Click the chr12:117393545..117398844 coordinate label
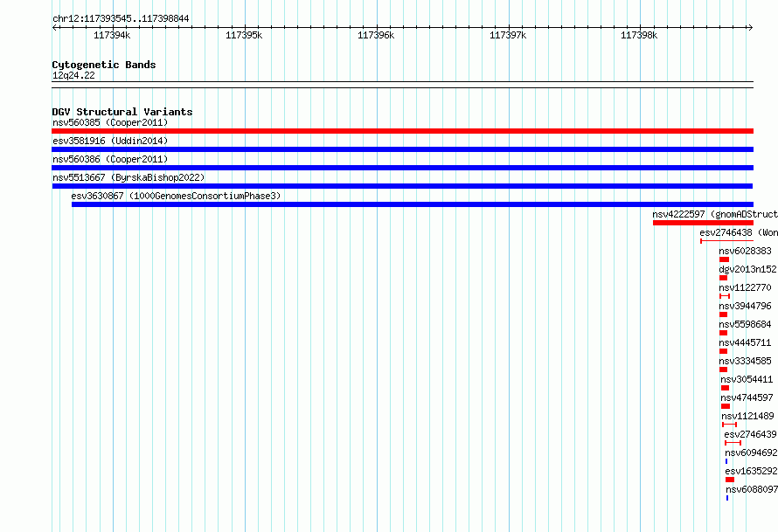 [121, 18]
